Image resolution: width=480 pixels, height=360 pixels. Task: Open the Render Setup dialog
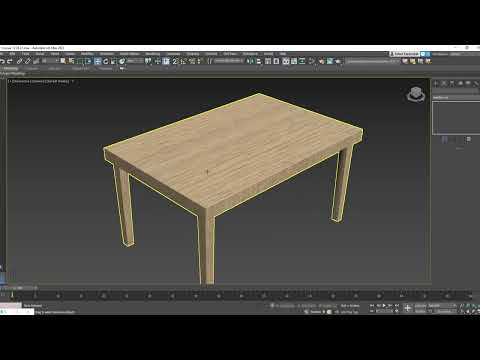click(321, 61)
